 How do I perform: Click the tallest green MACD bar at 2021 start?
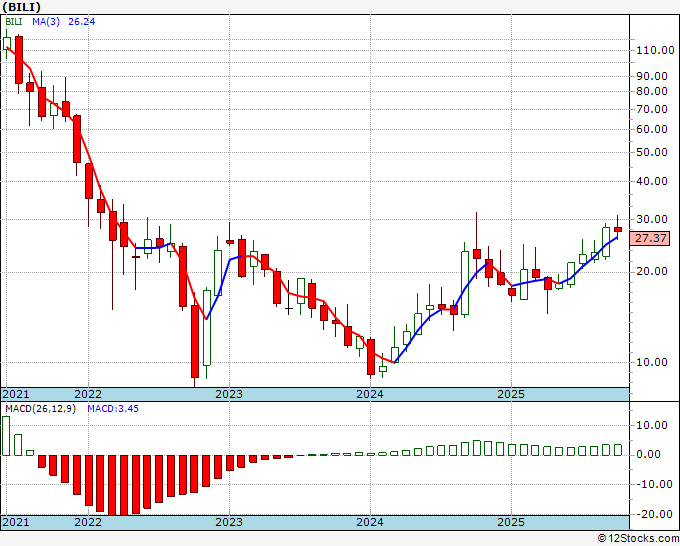click(6, 436)
